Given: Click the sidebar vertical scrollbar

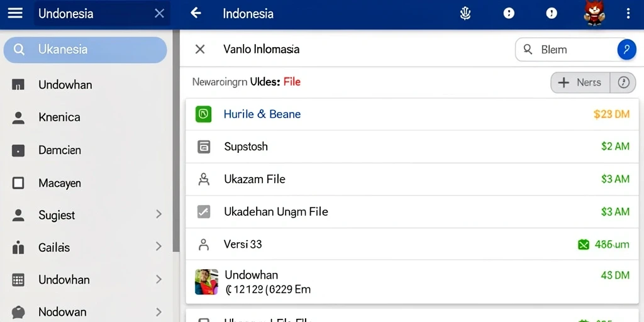Looking at the screenshot, I should tap(176, 142).
